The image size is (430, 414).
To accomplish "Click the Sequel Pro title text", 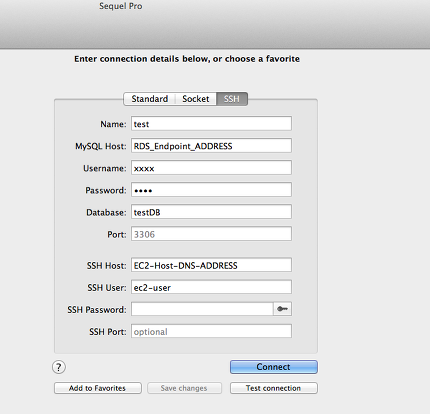I will (121, 6).
